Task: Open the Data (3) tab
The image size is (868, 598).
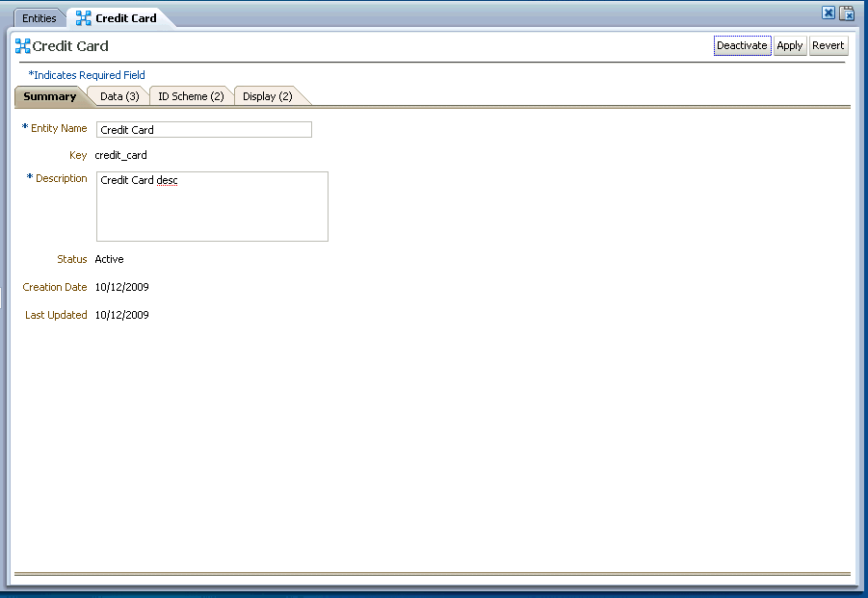Action: (117, 95)
